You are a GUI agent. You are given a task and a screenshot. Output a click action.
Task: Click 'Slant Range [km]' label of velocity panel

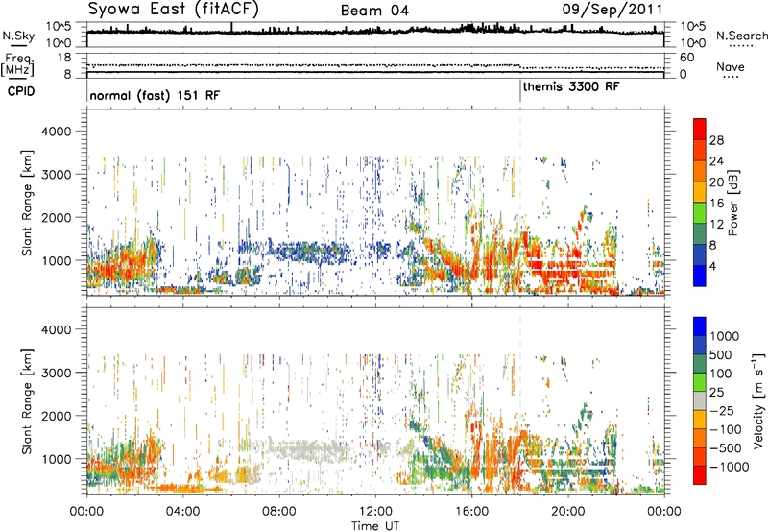pyautogui.click(x=27, y=400)
